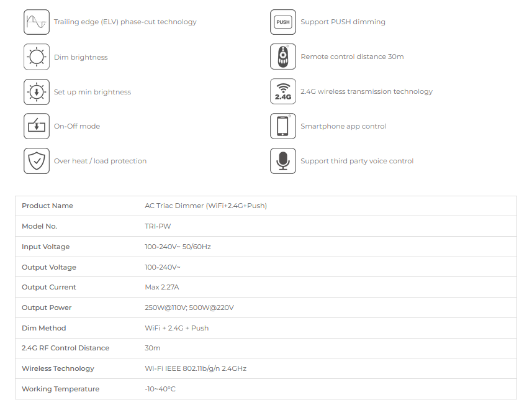The width and height of the screenshot is (532, 410).
Task: Click the trailing edge phase-cut waveform icon
Action: [37, 22]
